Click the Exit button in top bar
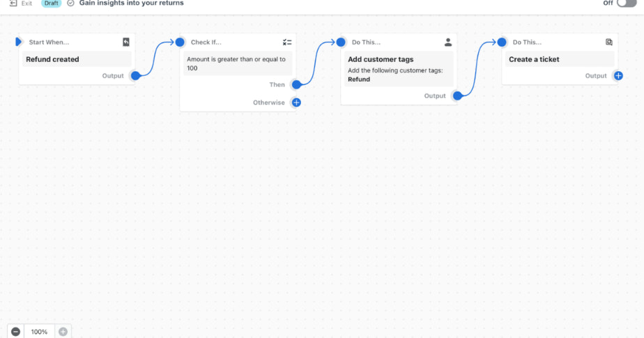Image resolution: width=644 pixels, height=338 pixels. [20, 3]
